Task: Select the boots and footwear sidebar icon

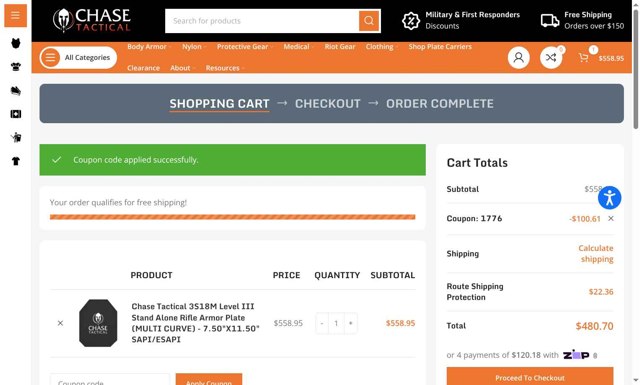Action: click(16, 91)
